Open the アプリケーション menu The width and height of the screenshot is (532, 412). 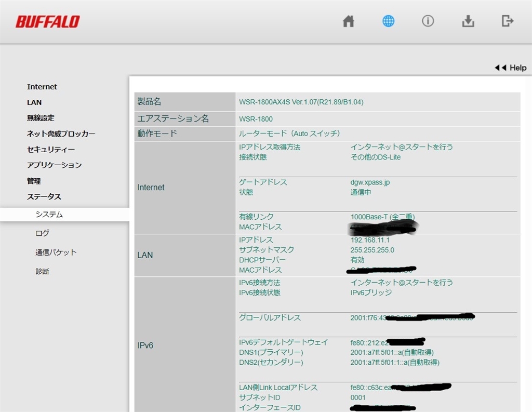[54, 165]
